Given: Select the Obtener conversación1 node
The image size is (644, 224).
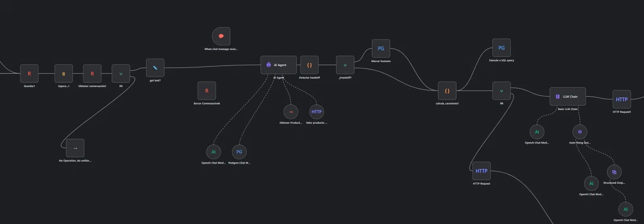Looking at the screenshot, I should [92, 74].
